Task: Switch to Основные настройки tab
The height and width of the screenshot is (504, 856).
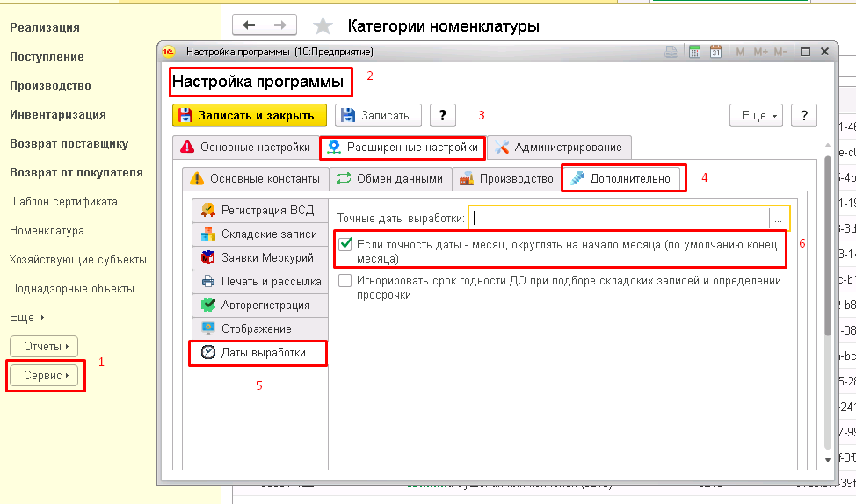Action: coord(246,148)
